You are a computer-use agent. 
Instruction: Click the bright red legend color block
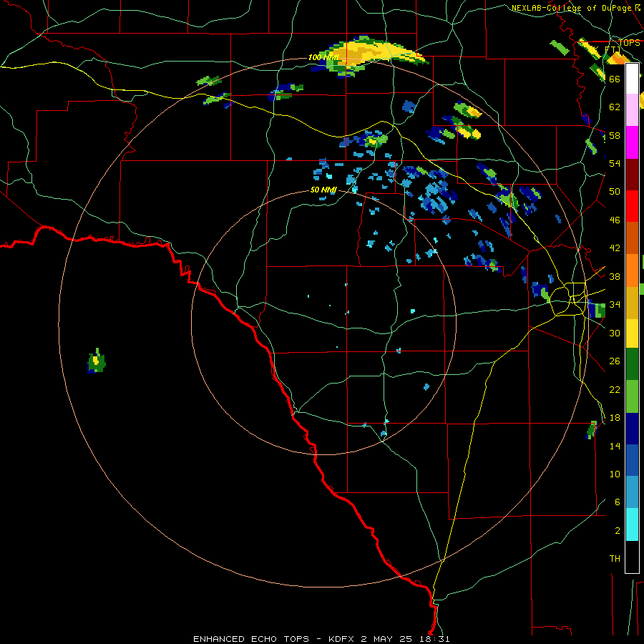click(x=632, y=206)
